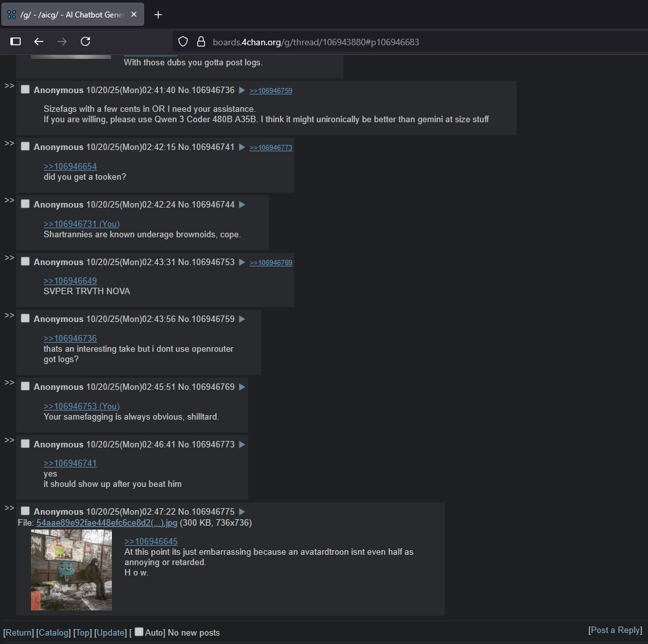The height and width of the screenshot is (644, 648).
Task: Hide post No.106946769 using >> icon
Action: pyautogui.click(x=9, y=383)
